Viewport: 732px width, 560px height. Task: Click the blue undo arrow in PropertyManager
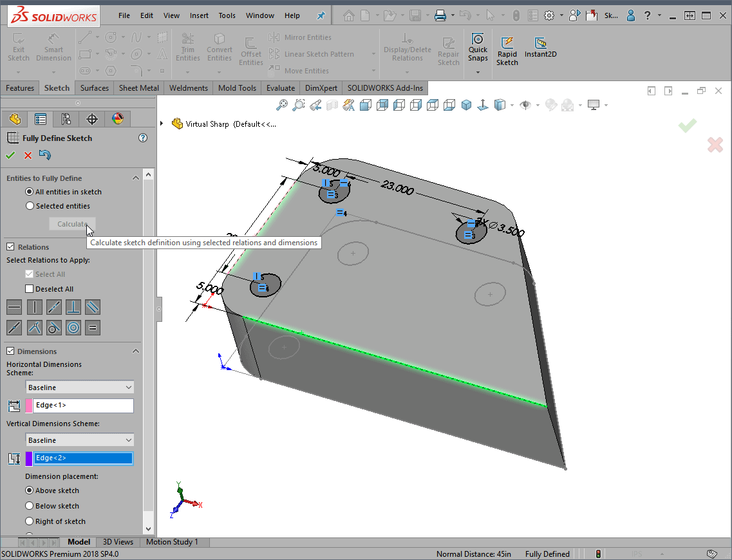click(x=45, y=154)
